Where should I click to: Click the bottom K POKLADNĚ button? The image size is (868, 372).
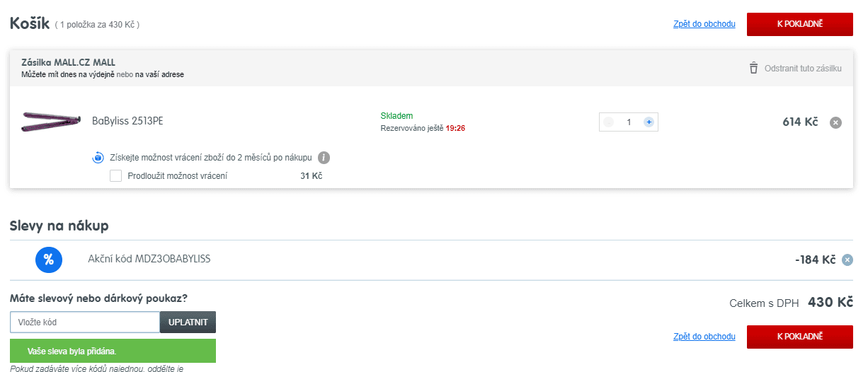800,337
